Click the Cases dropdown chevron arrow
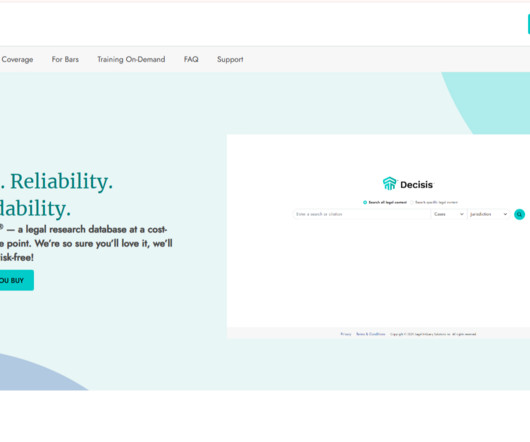Image resolution: width=530 pixels, height=442 pixels. click(x=461, y=214)
